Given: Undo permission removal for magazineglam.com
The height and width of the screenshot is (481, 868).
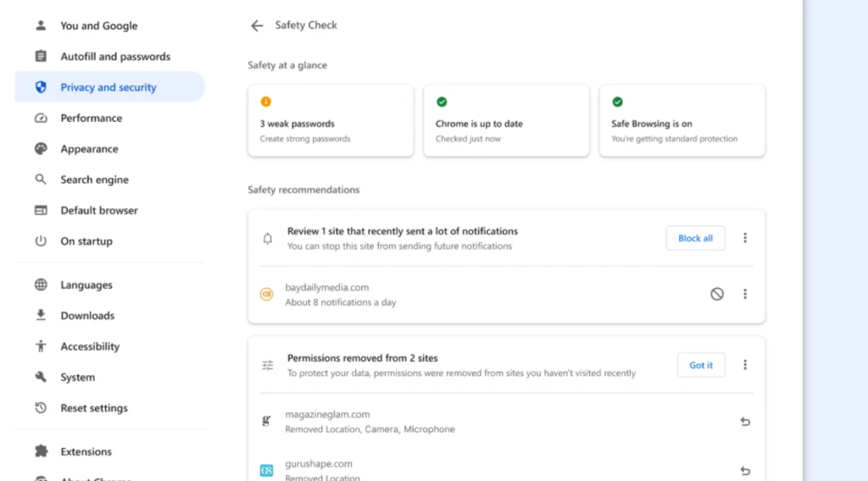Looking at the screenshot, I should (745, 422).
